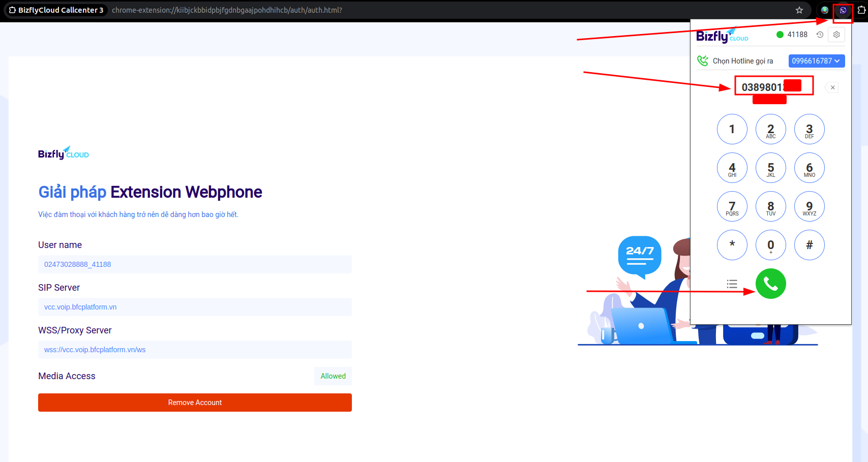Click the Bizfly Cloud logo on the page
The height and width of the screenshot is (462, 868).
click(x=64, y=153)
